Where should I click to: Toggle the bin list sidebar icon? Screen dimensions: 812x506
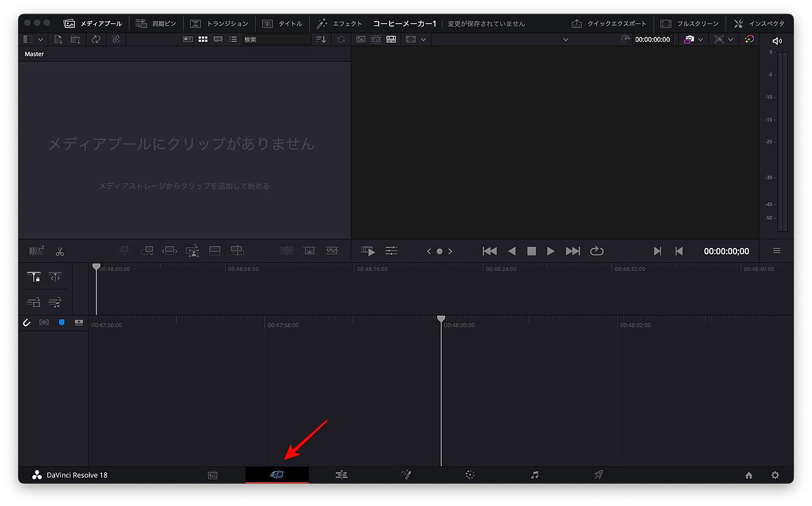tap(27, 39)
